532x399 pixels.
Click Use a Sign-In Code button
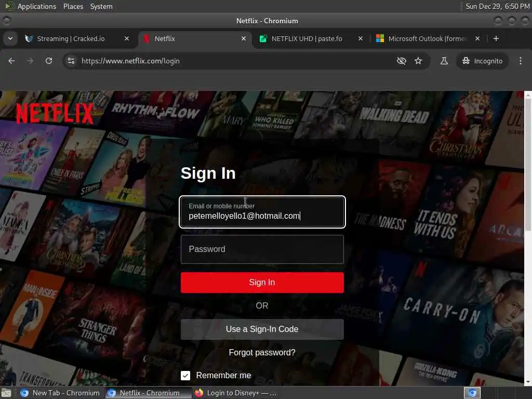pos(262,329)
